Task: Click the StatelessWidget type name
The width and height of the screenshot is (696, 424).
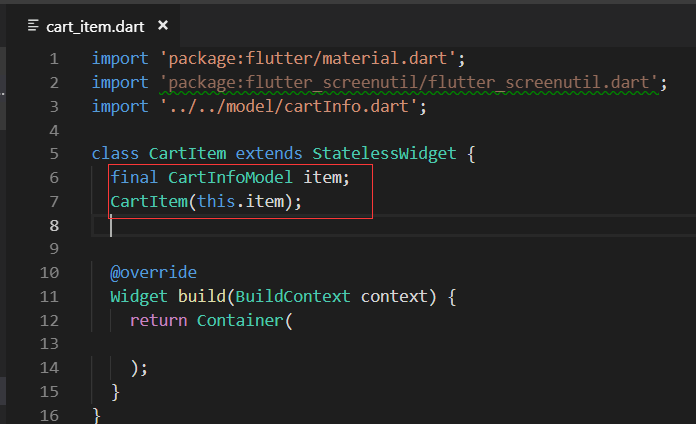Action: pyautogui.click(x=384, y=154)
